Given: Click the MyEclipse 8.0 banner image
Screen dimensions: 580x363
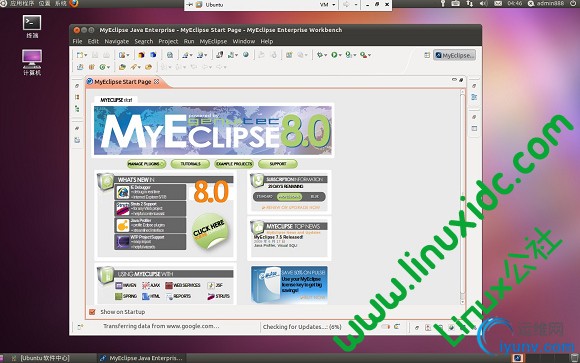Looking at the screenshot, I should tap(213, 130).
